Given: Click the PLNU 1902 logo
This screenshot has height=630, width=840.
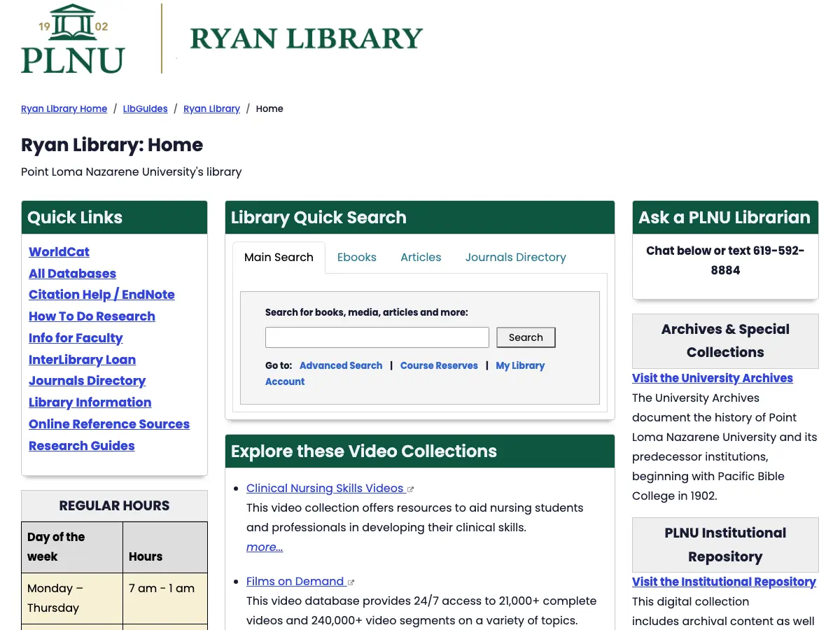Looking at the screenshot, I should [73, 38].
